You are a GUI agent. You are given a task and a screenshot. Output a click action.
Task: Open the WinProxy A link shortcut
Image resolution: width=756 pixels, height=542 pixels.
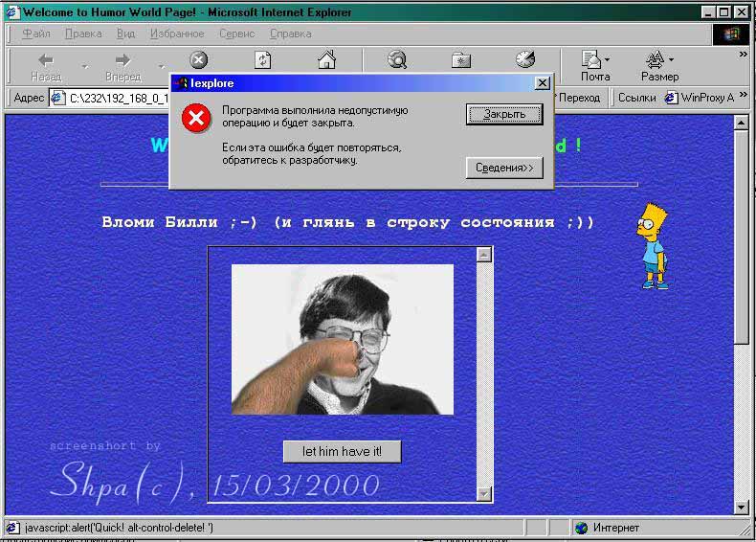tap(700, 98)
